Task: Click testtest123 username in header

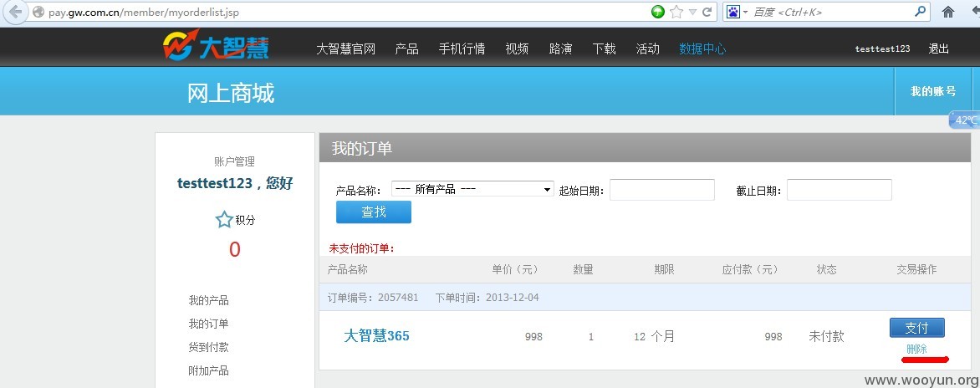Action: 882,48
